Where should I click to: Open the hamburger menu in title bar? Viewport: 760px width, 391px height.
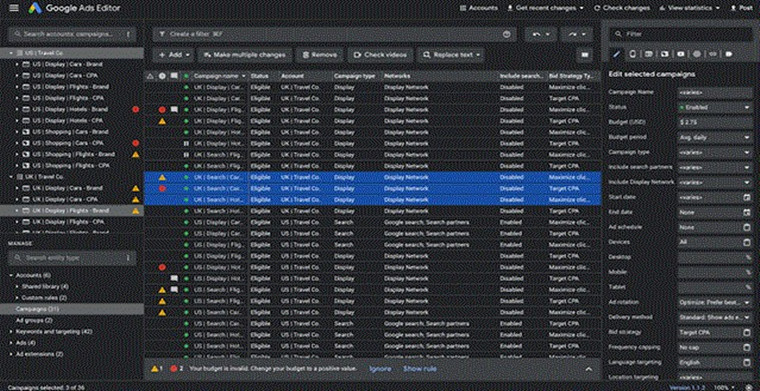coord(14,8)
